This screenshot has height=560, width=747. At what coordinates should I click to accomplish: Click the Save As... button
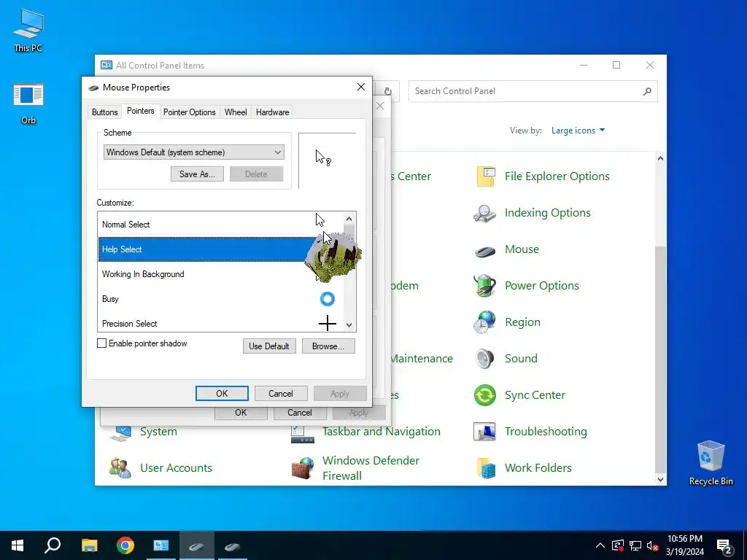click(197, 174)
